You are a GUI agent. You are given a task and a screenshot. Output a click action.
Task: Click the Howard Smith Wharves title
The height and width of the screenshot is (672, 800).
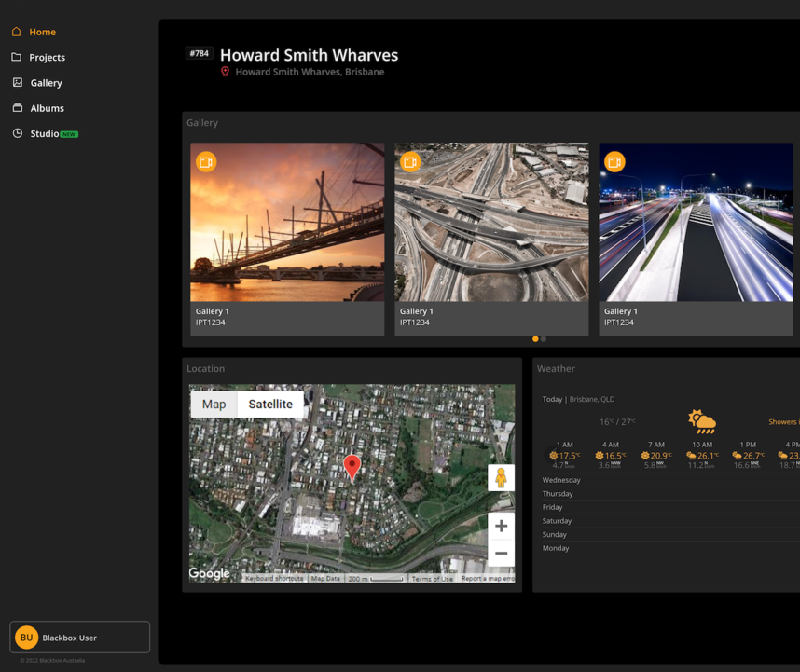pyautogui.click(x=310, y=55)
